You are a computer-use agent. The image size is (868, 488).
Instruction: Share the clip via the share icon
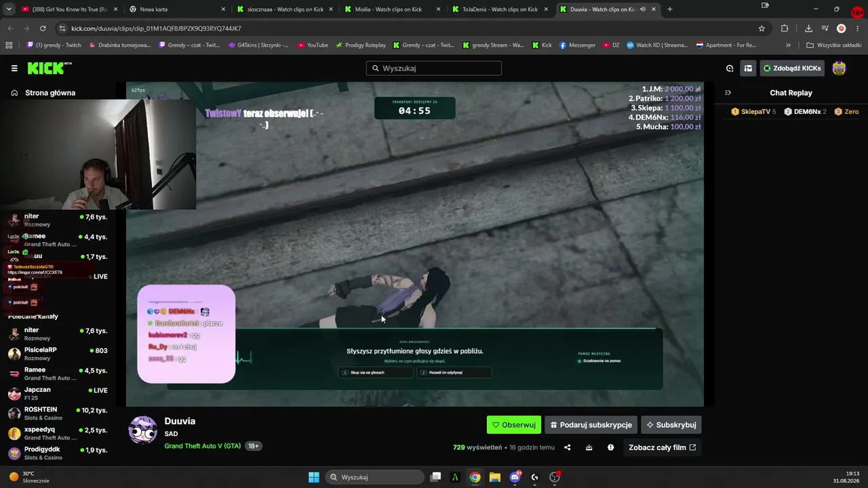click(x=568, y=447)
